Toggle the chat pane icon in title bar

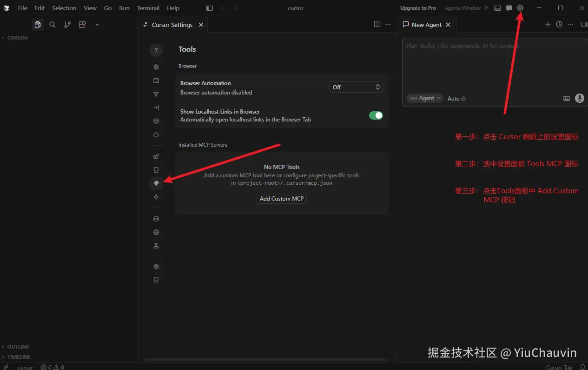pos(509,8)
